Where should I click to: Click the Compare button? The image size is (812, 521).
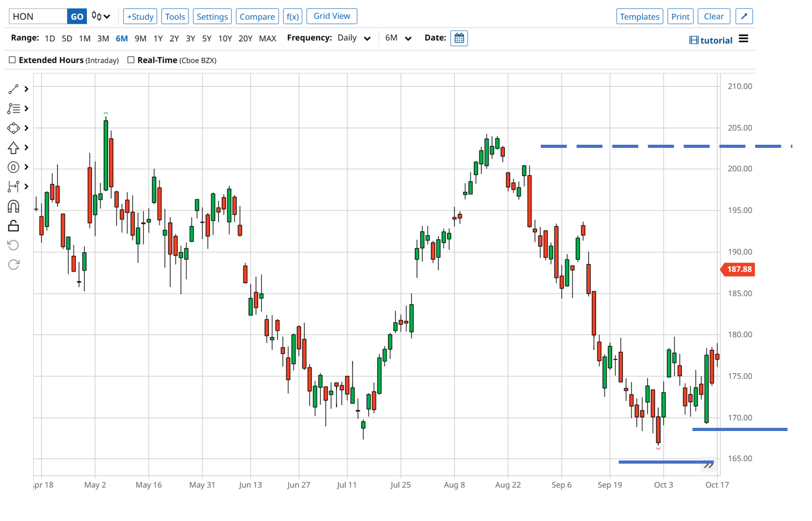(257, 16)
